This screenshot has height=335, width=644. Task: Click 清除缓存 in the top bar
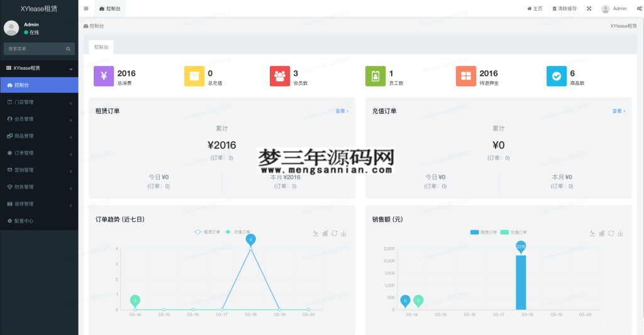pyautogui.click(x=564, y=9)
